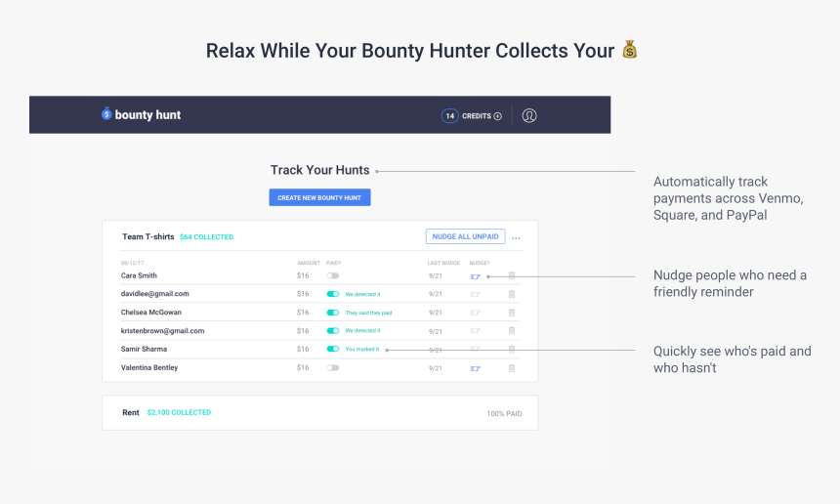Viewport: 840px width, 504px height.
Task: Nudge Cara Smith with the nudge icon
Action: pyautogui.click(x=475, y=276)
